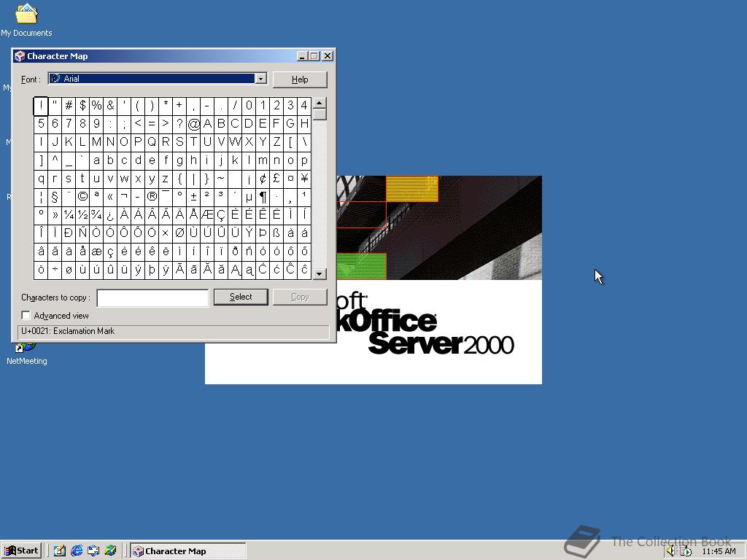Select the one-quarter ¼ character
The width and height of the screenshot is (747, 560).
pos(69,215)
